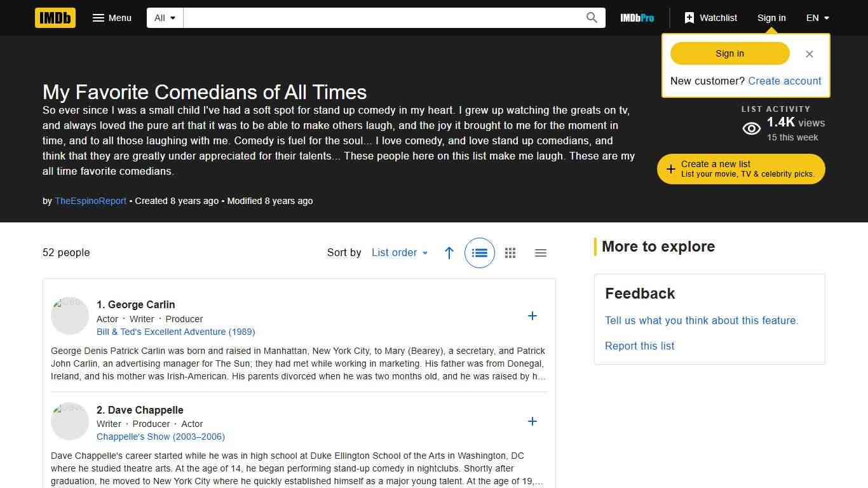The height and width of the screenshot is (488, 868).
Task: Add George Carlin using plus icon
Action: pos(532,316)
